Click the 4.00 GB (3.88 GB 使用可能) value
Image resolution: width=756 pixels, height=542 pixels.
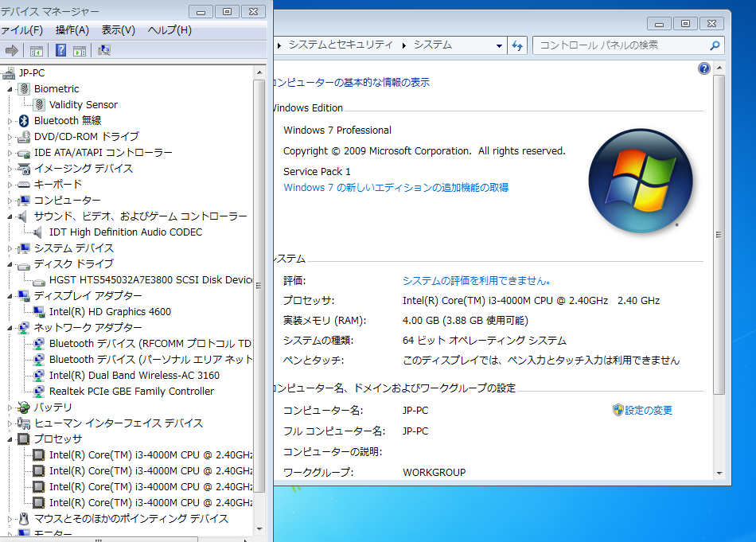click(x=466, y=321)
